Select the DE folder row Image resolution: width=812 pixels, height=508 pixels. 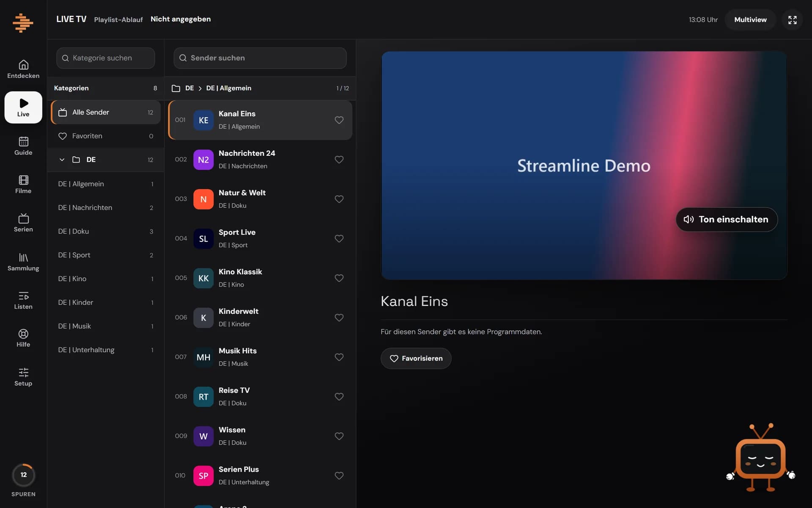106,160
